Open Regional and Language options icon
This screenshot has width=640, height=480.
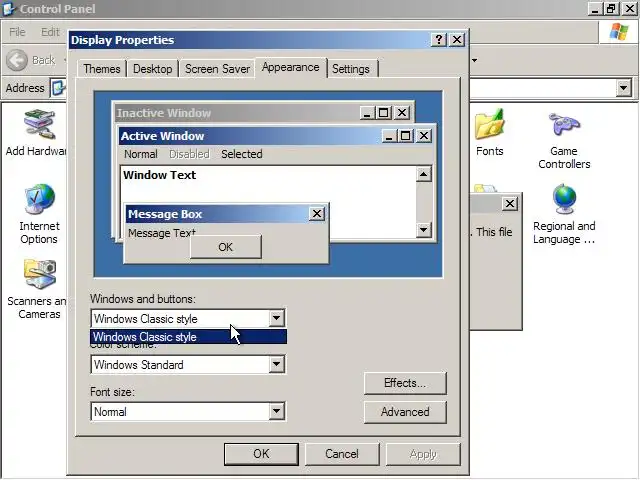pyautogui.click(x=564, y=200)
